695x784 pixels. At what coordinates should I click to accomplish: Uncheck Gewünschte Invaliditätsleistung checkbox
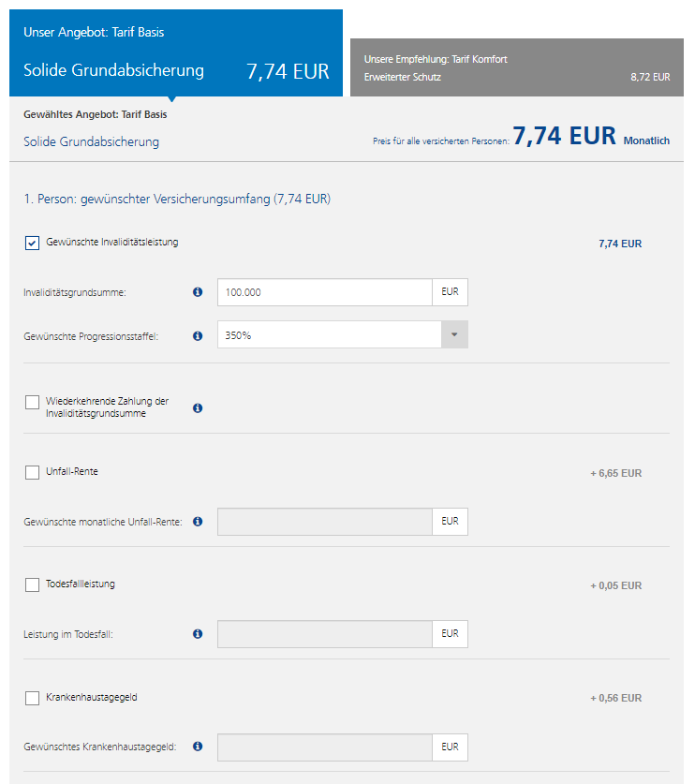32,244
